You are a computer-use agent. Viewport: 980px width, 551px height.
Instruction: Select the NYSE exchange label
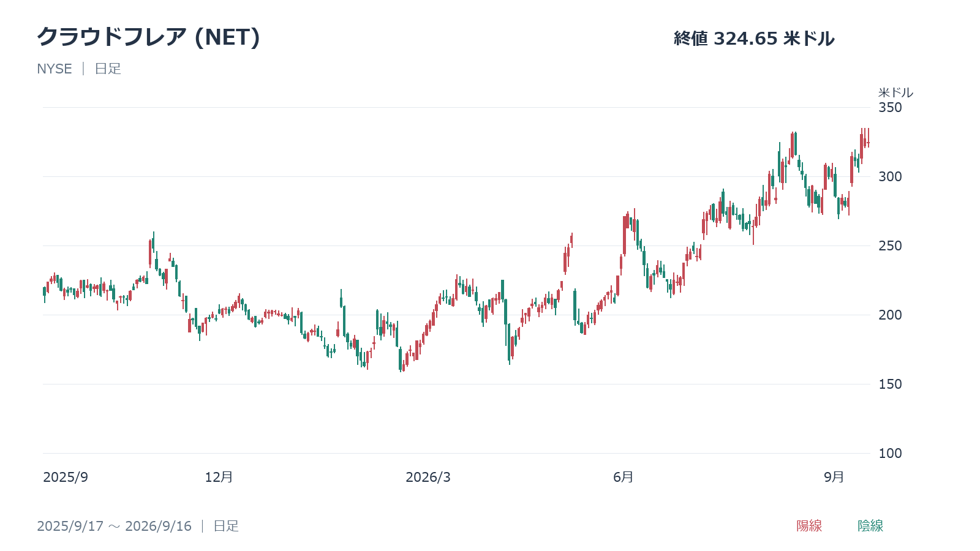(55, 69)
